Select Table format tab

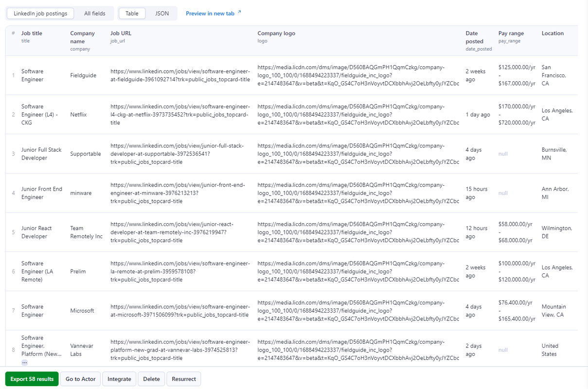(x=132, y=14)
